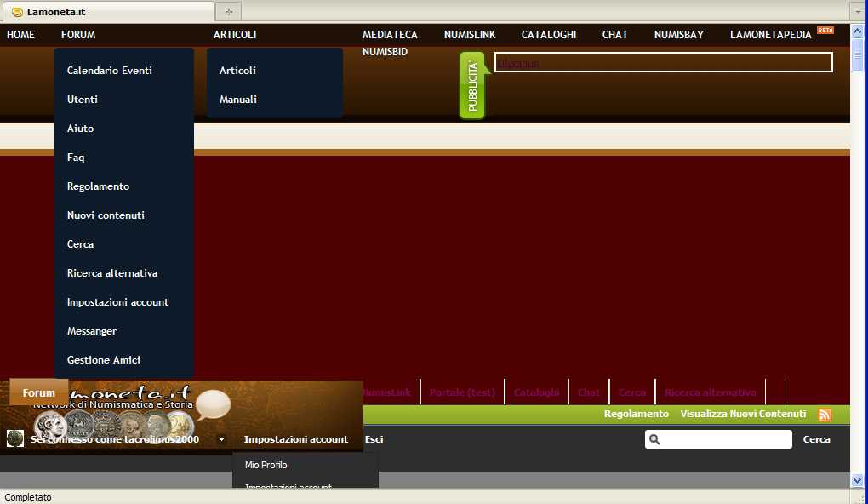
Task: Select NUMISBID in the navigation
Action: 385,52
